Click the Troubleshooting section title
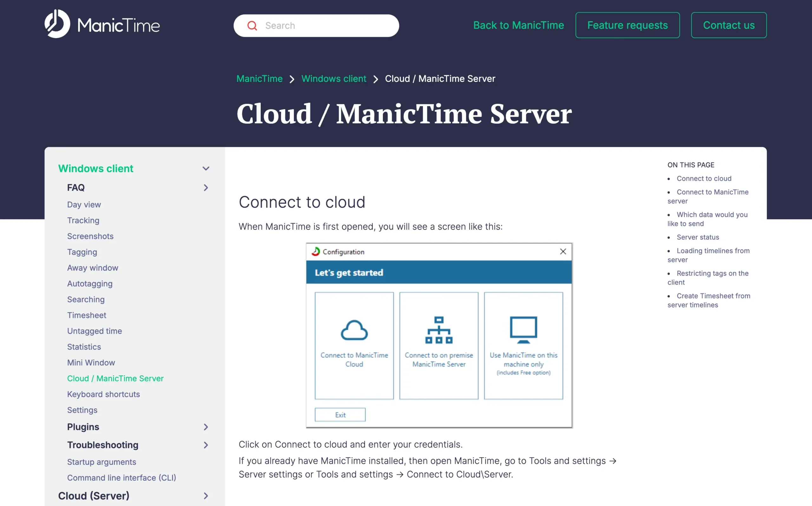Viewport: 812px width, 506px height. [x=103, y=445]
